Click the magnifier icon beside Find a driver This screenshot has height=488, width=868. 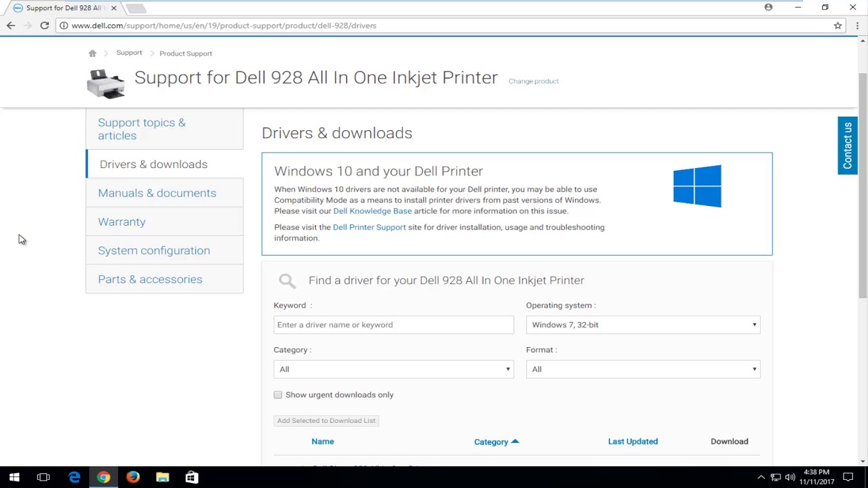click(x=288, y=281)
